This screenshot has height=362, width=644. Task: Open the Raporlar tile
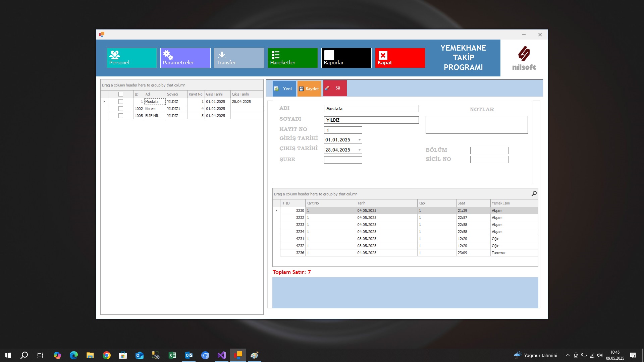pyautogui.click(x=346, y=58)
